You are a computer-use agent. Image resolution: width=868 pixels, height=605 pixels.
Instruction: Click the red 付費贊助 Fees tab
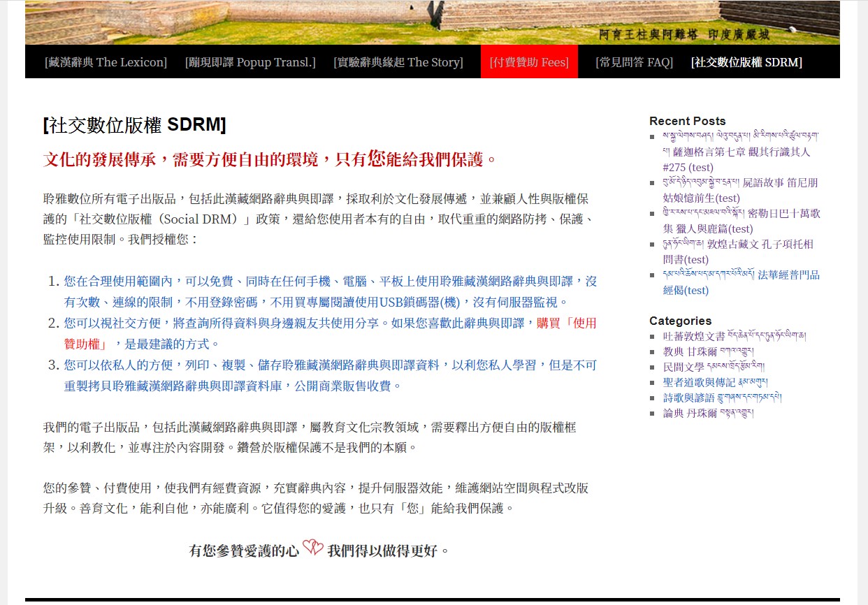[529, 62]
